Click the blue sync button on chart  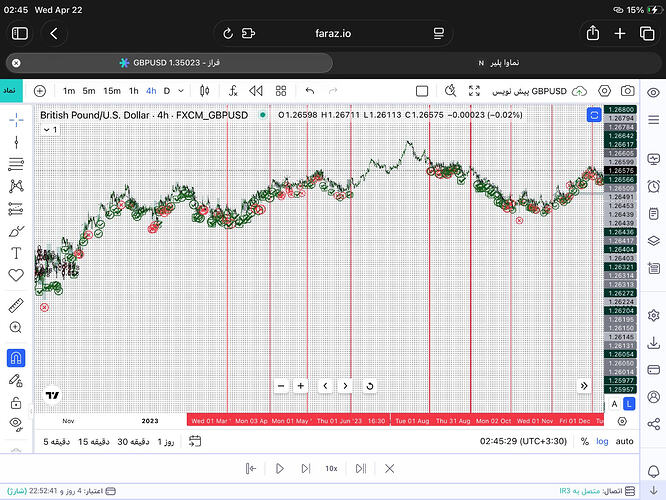coord(594,115)
